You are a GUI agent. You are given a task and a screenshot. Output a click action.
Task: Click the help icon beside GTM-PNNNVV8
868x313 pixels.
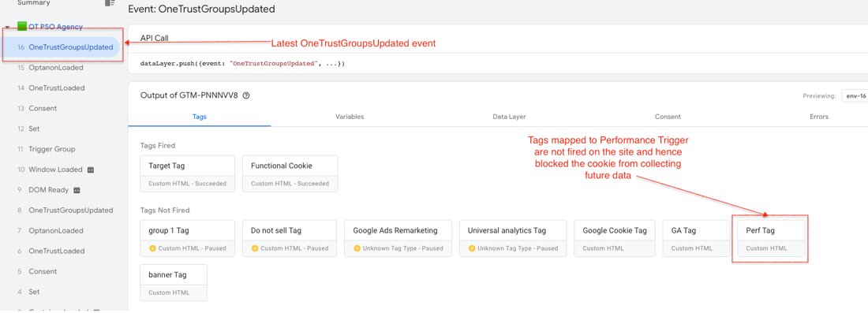click(246, 95)
